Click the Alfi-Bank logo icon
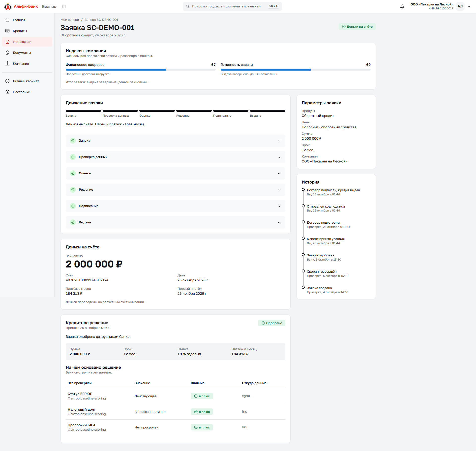Screen dimensions: 476x451 coord(8,6)
